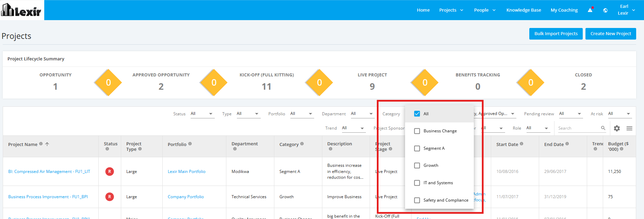Check the IT and Systems checkbox

tap(417, 183)
